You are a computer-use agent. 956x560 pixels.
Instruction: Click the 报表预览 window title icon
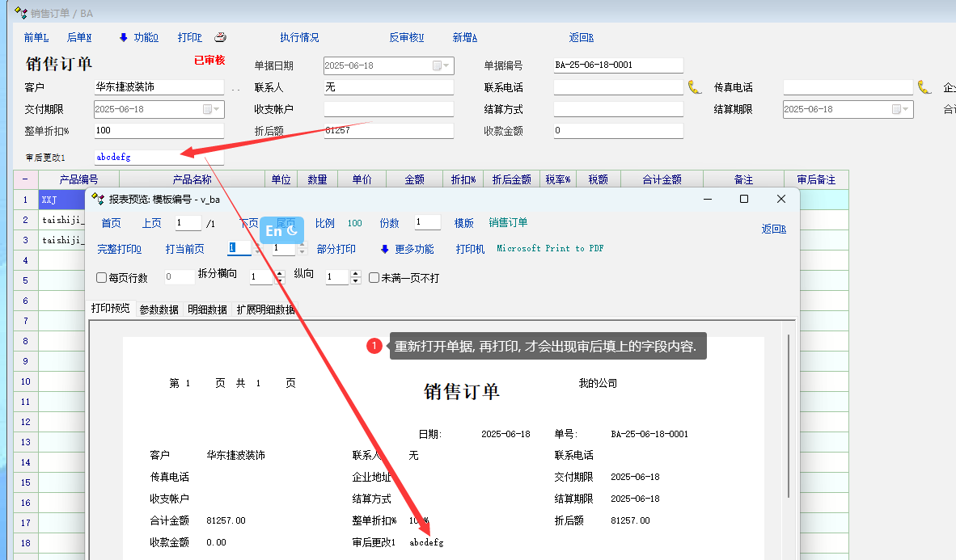point(98,199)
